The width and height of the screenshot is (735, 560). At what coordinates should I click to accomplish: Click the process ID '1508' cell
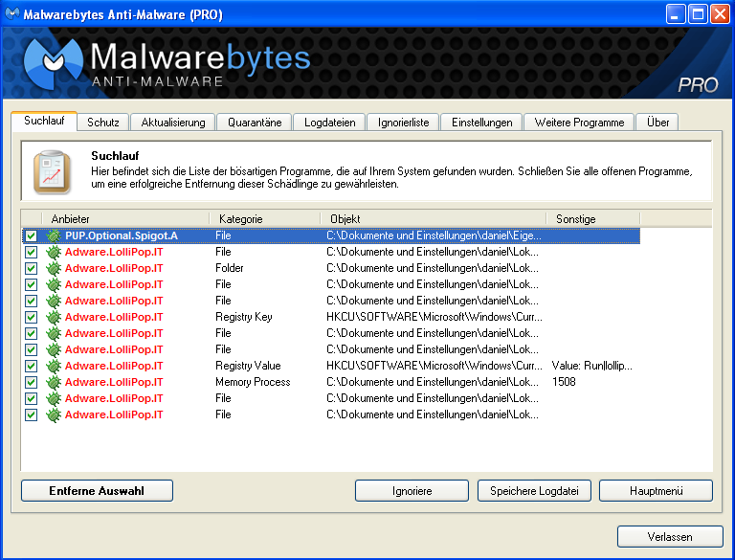(564, 382)
